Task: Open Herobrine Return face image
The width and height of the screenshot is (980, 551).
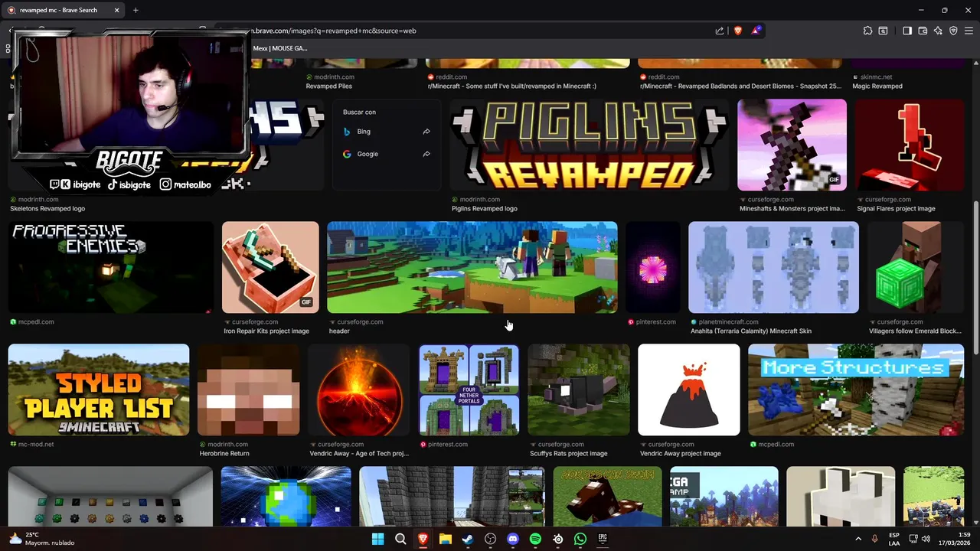Action: point(248,390)
